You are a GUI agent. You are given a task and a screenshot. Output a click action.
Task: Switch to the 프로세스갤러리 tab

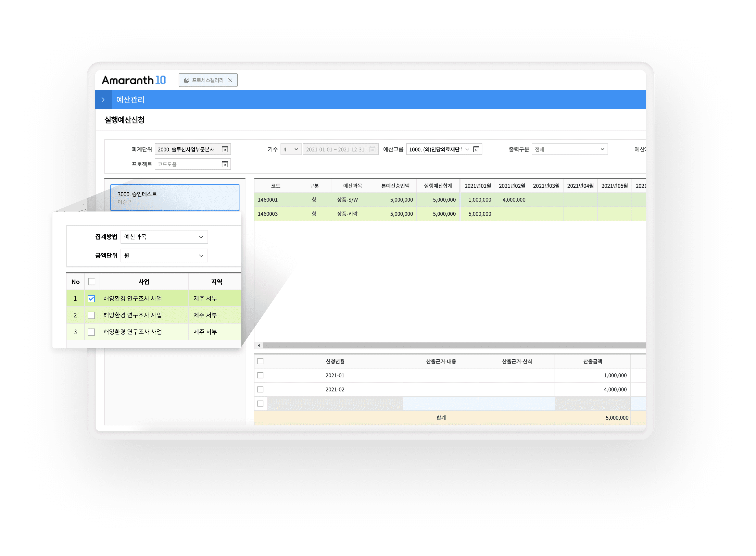click(x=208, y=80)
